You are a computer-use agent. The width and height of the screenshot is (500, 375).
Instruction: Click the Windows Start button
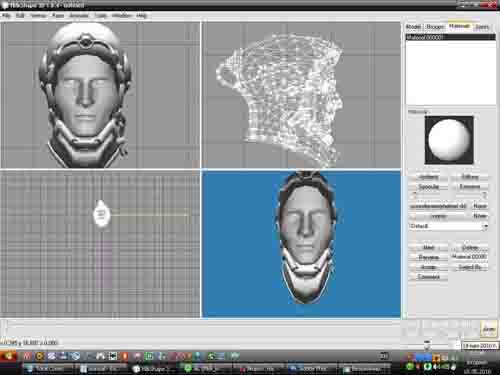click(x=8, y=356)
